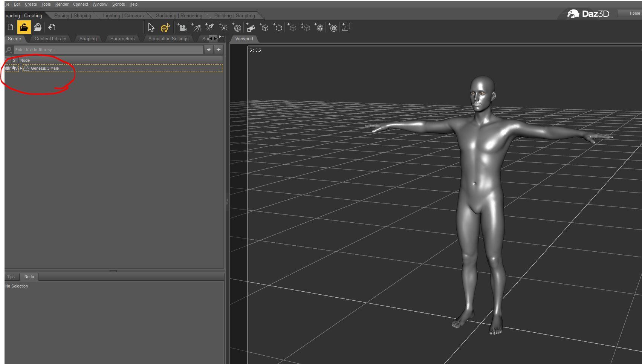Image resolution: width=642 pixels, height=364 pixels.
Task: Click the New scene file icon
Action: tap(10, 27)
